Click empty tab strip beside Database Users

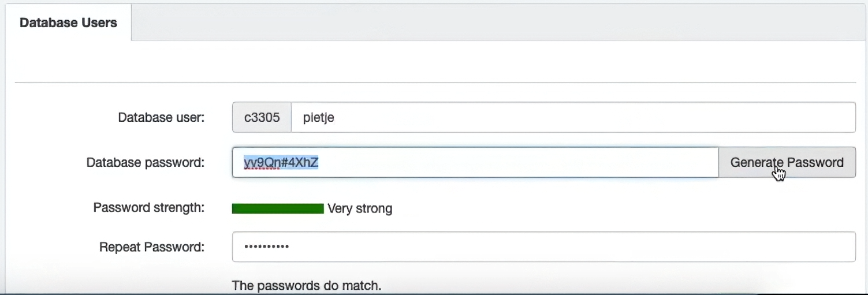coord(497,23)
